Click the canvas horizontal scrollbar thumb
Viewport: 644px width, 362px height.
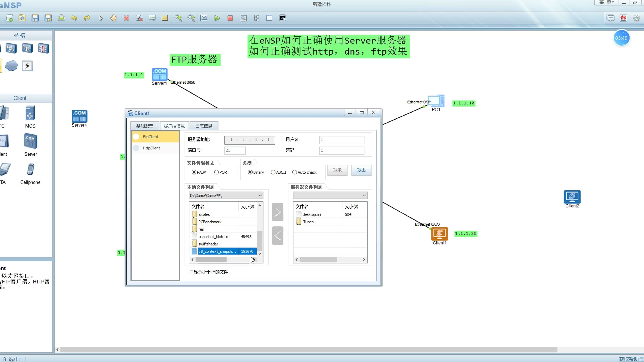309,350
